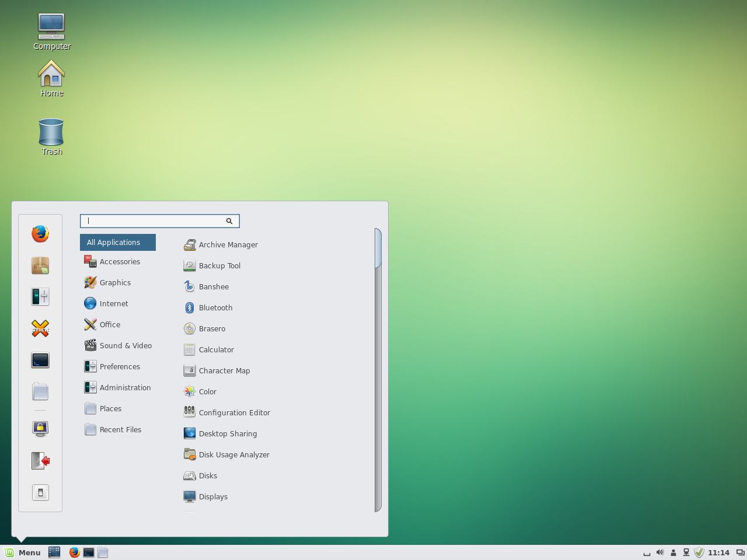Viewport: 747px width, 560px height.
Task: Click the clock showing 11:14
Action: [x=718, y=553]
